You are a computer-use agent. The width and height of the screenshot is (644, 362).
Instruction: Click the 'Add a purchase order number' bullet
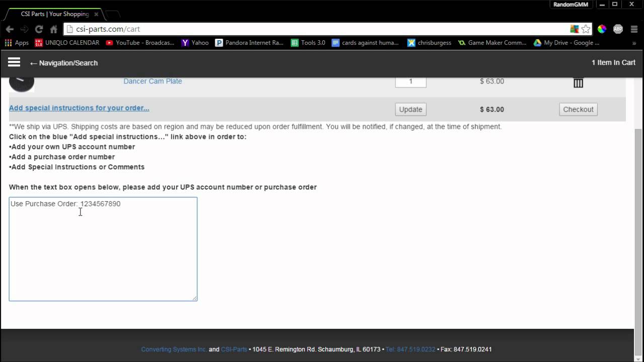[62, 157]
